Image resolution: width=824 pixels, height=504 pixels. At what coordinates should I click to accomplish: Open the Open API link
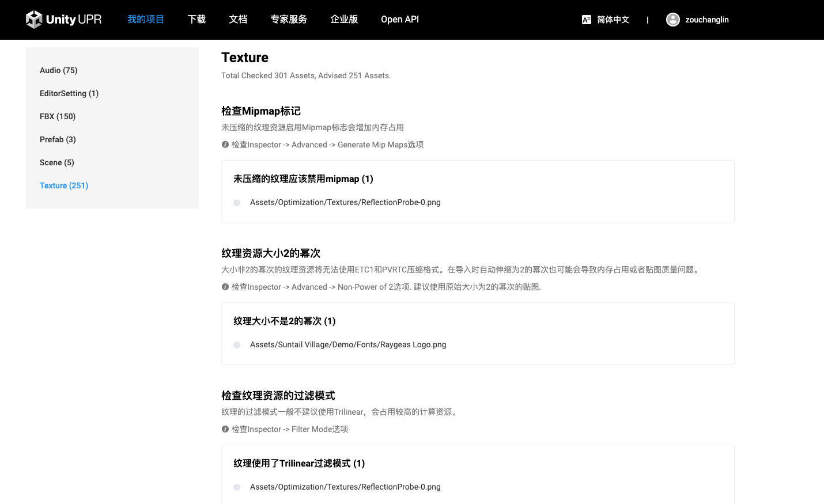(399, 20)
